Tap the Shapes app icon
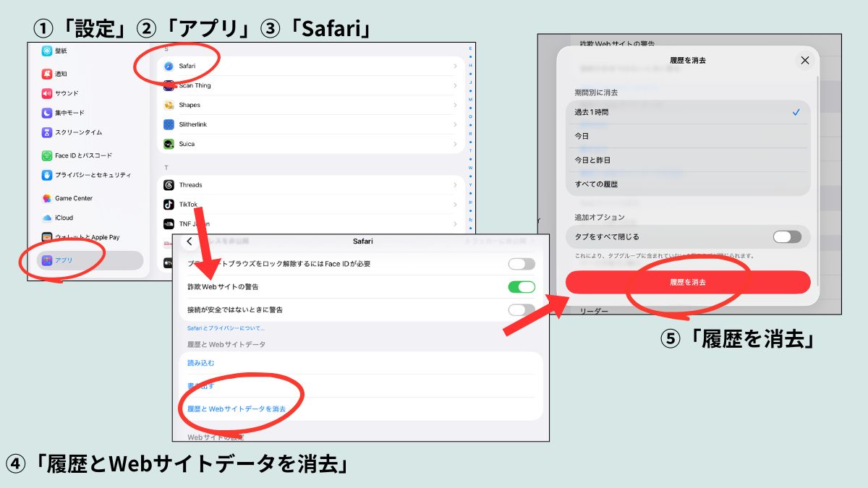The height and width of the screenshot is (488, 868). click(169, 105)
